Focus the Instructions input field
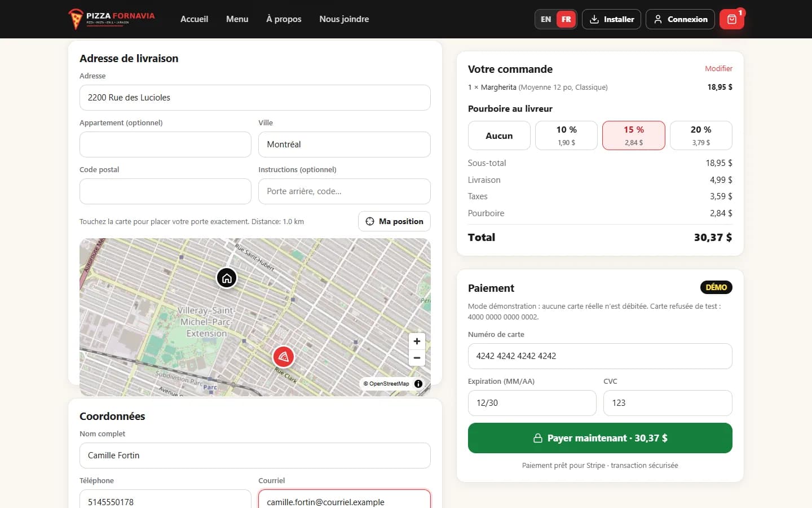 click(x=345, y=191)
